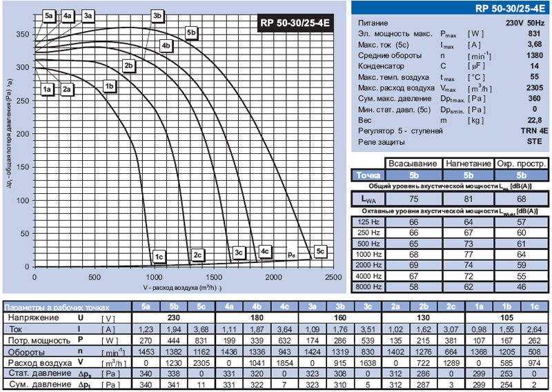
Task: Select the 4b curve label on the chart
Action: [166, 46]
